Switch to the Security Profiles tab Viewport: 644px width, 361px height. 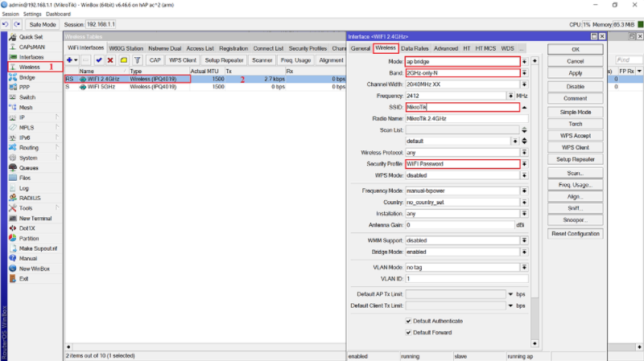[x=308, y=48]
